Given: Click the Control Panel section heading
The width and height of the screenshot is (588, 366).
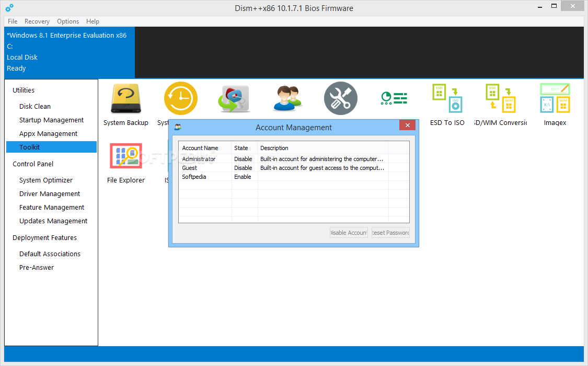Looking at the screenshot, I should click(33, 164).
